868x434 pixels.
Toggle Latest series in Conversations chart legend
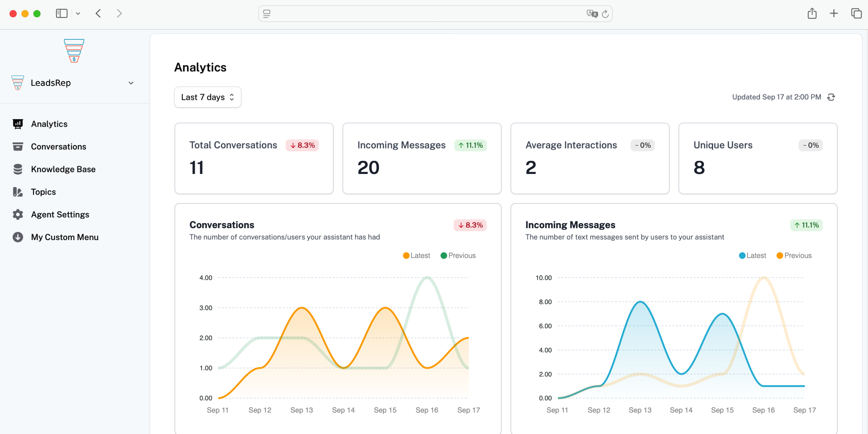point(416,256)
